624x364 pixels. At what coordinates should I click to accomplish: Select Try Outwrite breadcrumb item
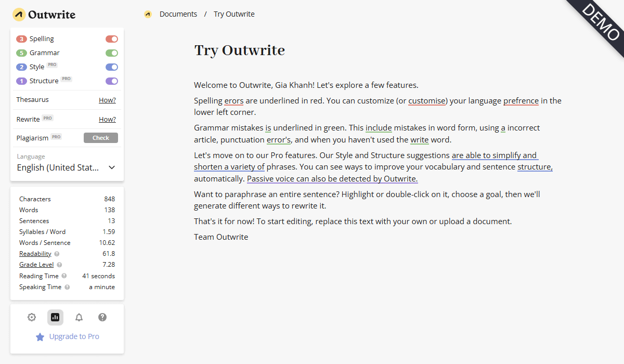click(234, 14)
